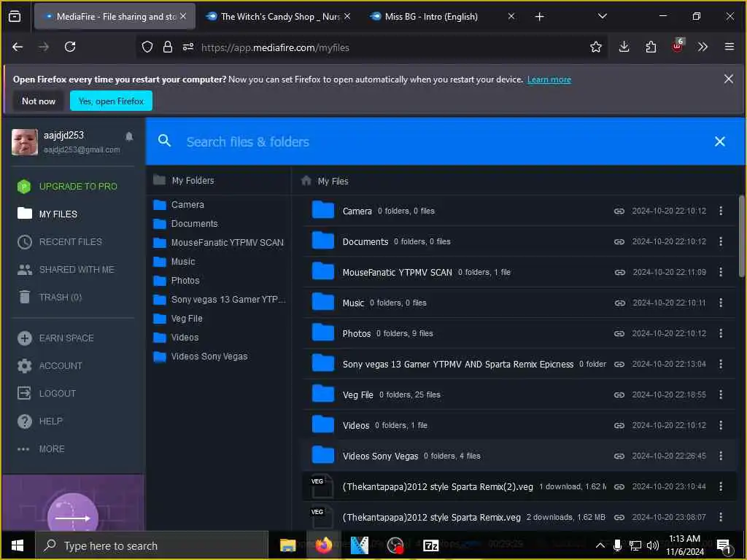Copy share link for Documents folder

point(619,242)
